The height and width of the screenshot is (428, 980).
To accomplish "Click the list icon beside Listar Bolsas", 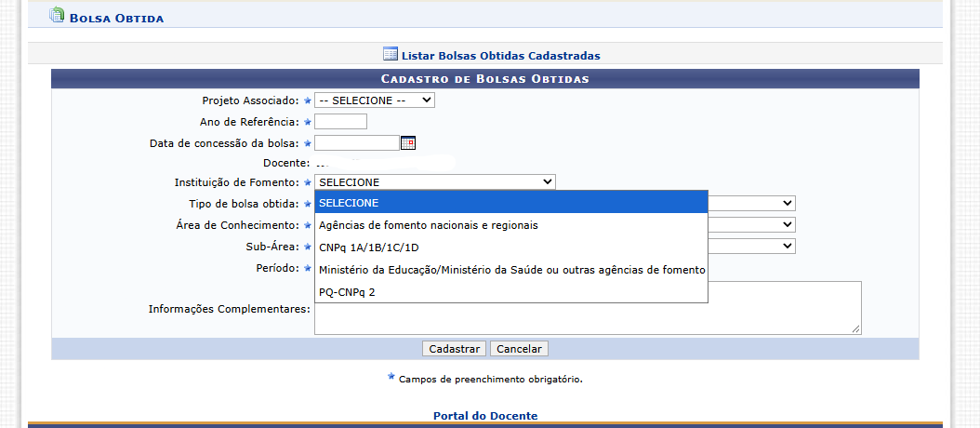I will pyautogui.click(x=390, y=54).
